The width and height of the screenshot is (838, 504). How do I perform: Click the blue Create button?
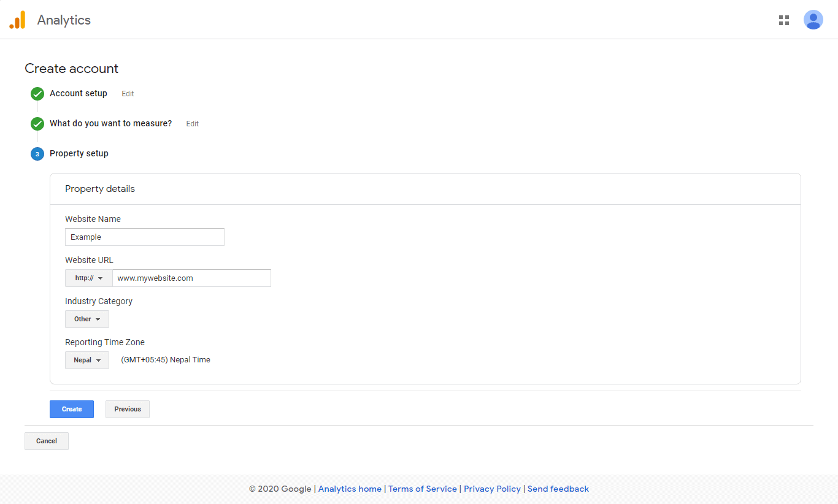coord(72,409)
